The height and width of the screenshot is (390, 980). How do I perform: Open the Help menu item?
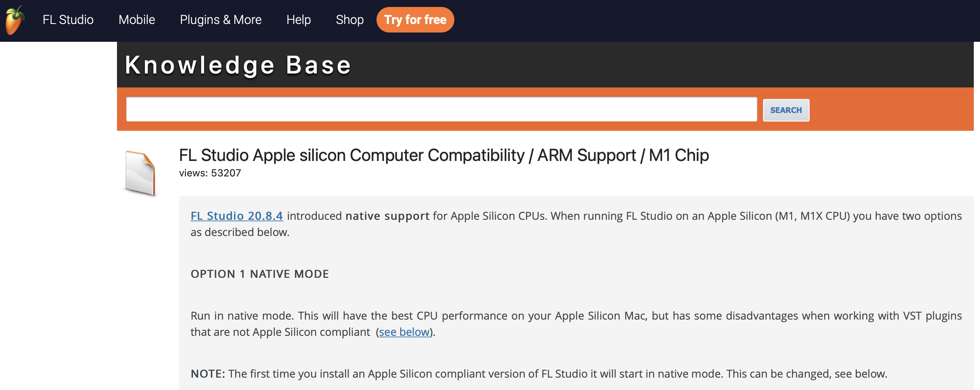tap(298, 19)
